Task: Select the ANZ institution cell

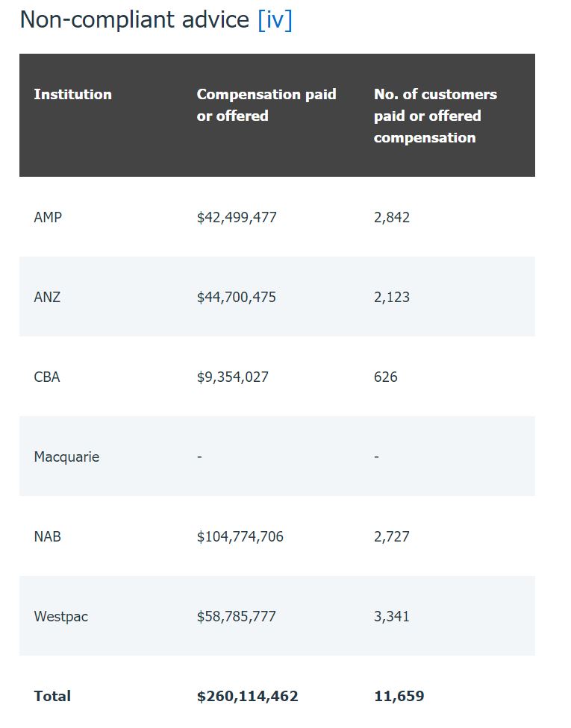Action: 47,297
